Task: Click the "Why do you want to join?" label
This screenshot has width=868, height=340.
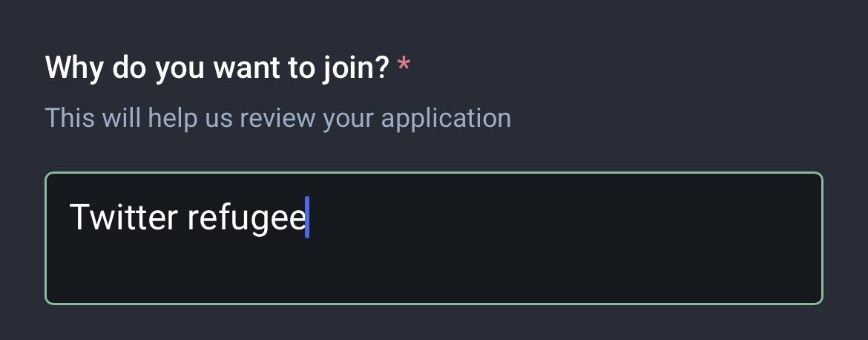Action: 217,69
